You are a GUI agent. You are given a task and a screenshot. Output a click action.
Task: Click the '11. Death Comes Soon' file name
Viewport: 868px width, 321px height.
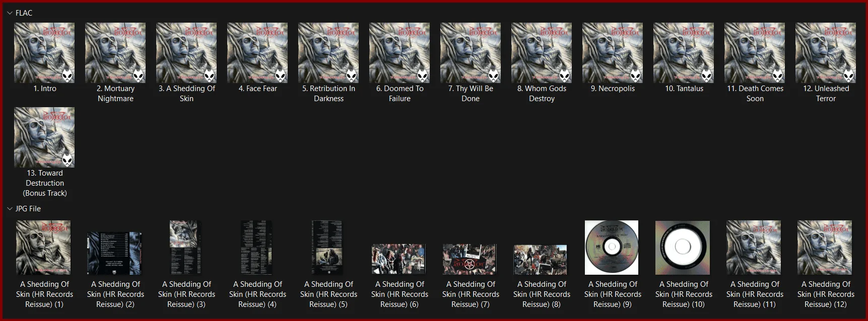click(755, 94)
